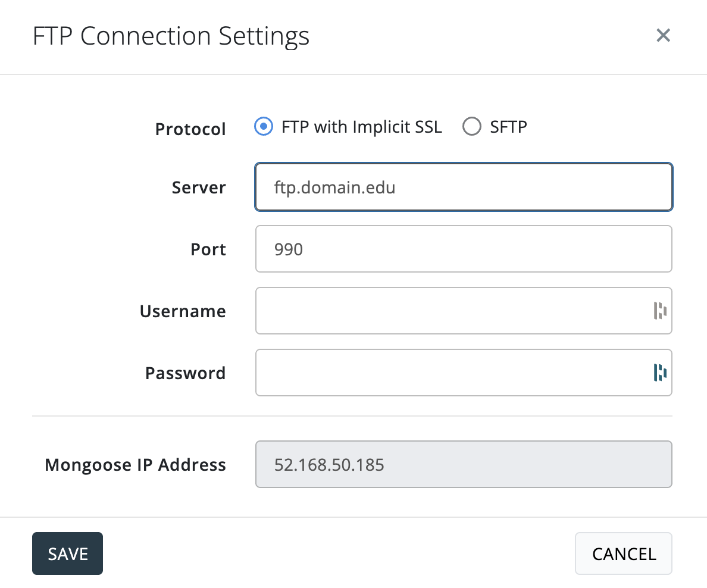Click the FTP Connection Settings dialog title
Viewport: 707px width, 588px height.
[171, 36]
